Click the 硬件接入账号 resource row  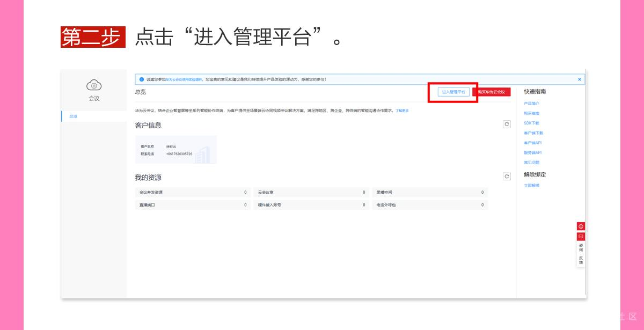click(x=311, y=205)
